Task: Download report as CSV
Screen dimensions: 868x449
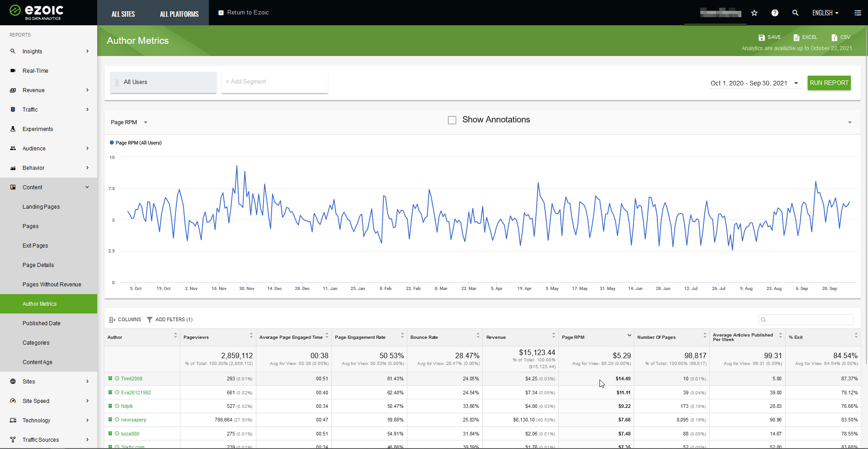Action: point(840,37)
